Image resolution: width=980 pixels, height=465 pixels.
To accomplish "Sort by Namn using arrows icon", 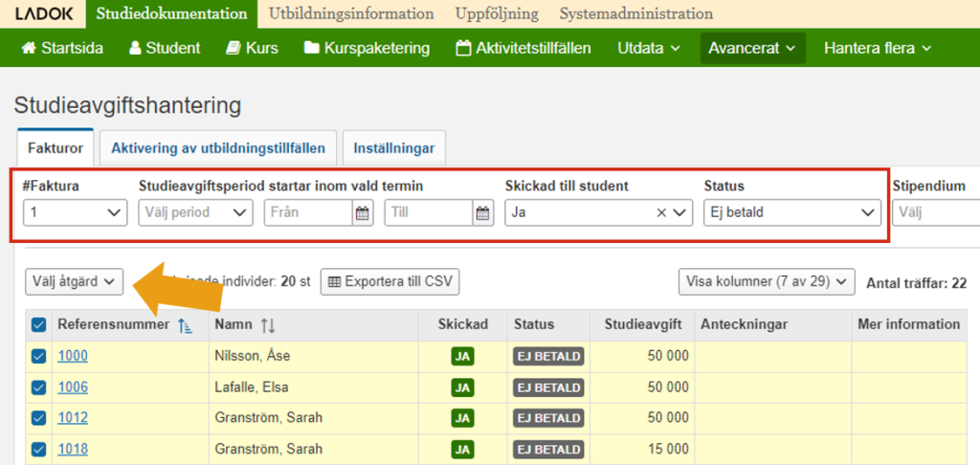I will click(268, 325).
